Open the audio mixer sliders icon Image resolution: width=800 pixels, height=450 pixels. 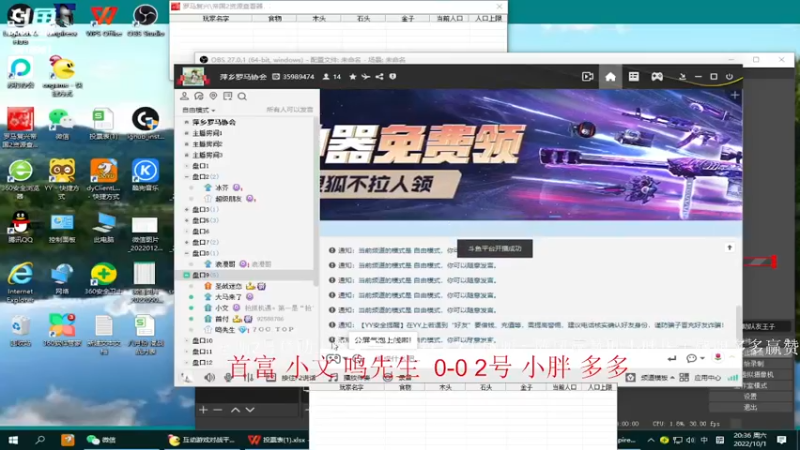(x=249, y=378)
